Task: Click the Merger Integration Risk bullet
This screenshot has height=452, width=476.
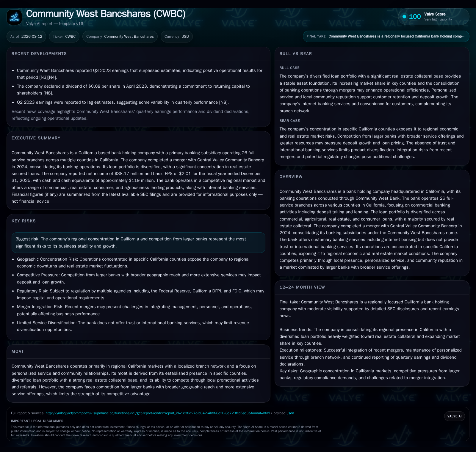Action: coord(134,310)
